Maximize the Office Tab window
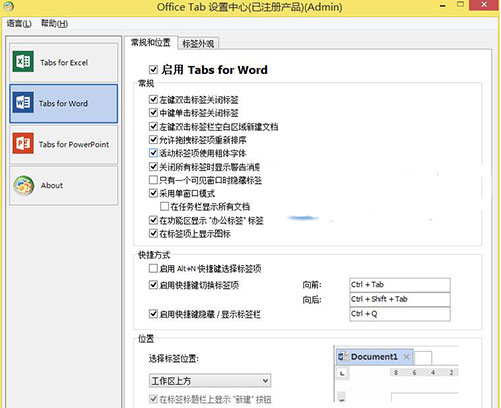Viewport: 501px width, 408px height. click(460, 5)
